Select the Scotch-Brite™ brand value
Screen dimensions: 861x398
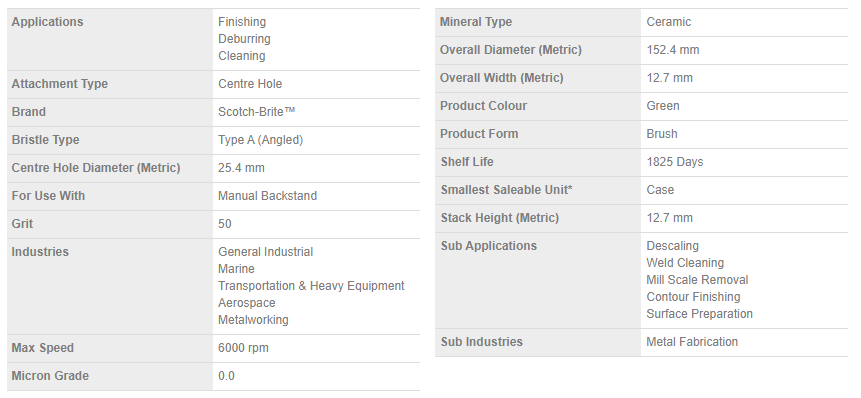(x=256, y=112)
